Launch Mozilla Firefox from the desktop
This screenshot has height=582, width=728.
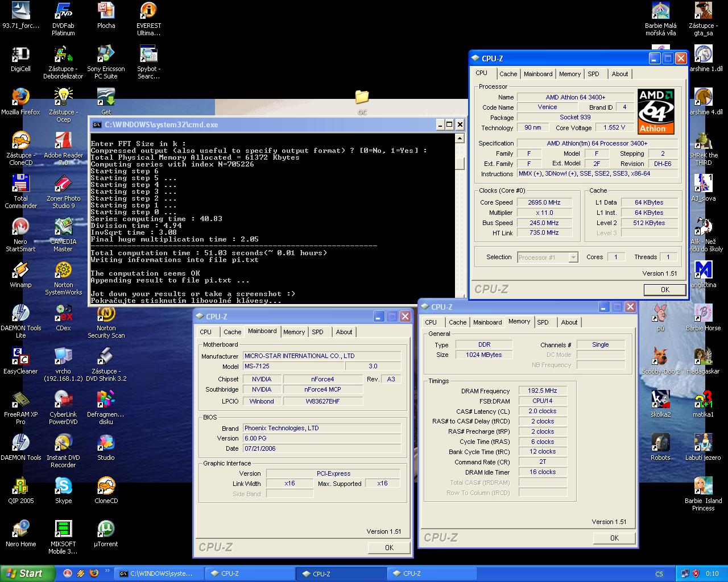pos(20,102)
